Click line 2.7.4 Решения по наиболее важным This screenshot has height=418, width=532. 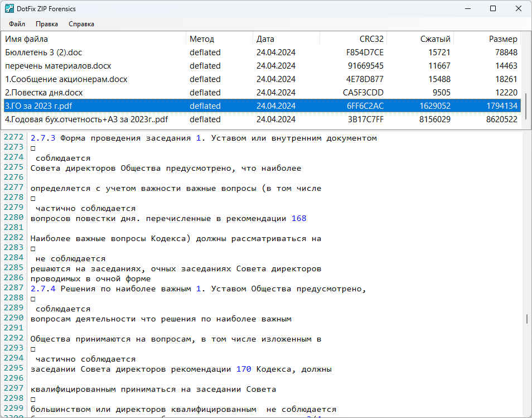coord(198,289)
